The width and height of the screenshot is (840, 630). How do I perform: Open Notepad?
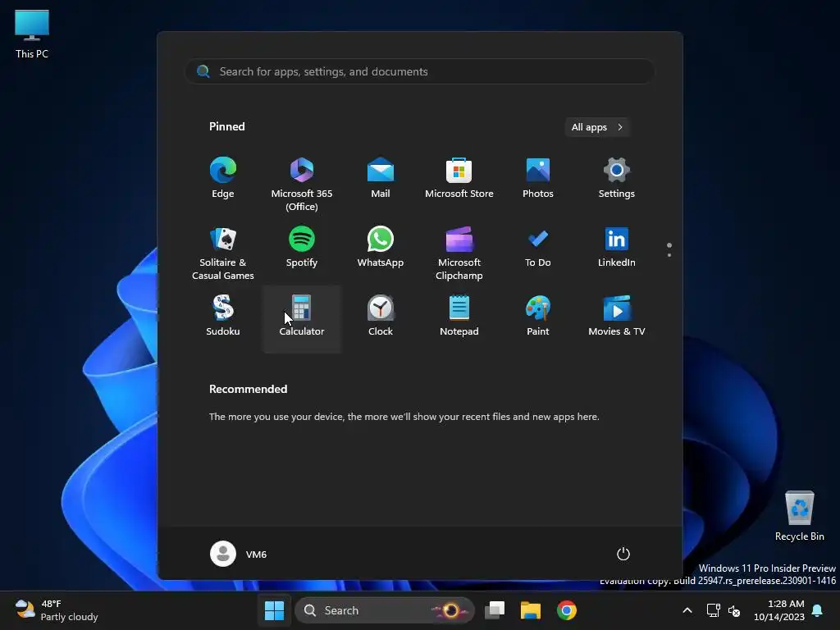click(459, 316)
